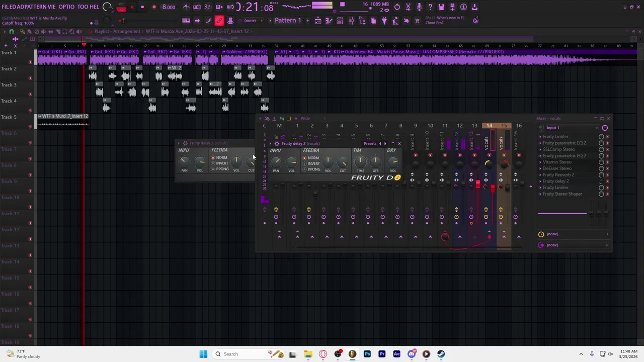Screen dimensions: 644x362
Task: Select mixer track 14
Action: coord(489,126)
